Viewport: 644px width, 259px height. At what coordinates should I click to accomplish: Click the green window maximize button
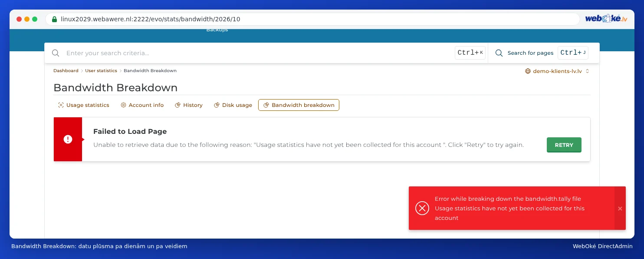[35, 19]
